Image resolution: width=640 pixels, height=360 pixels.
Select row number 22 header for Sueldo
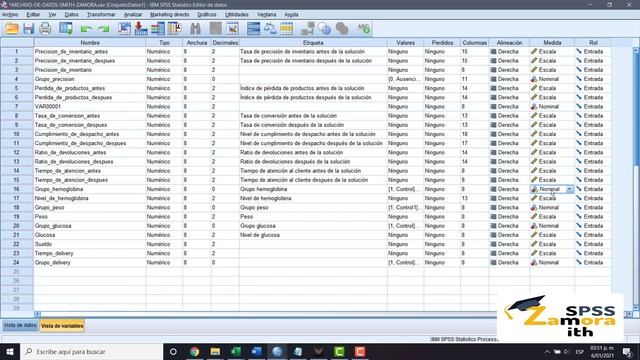point(17,244)
